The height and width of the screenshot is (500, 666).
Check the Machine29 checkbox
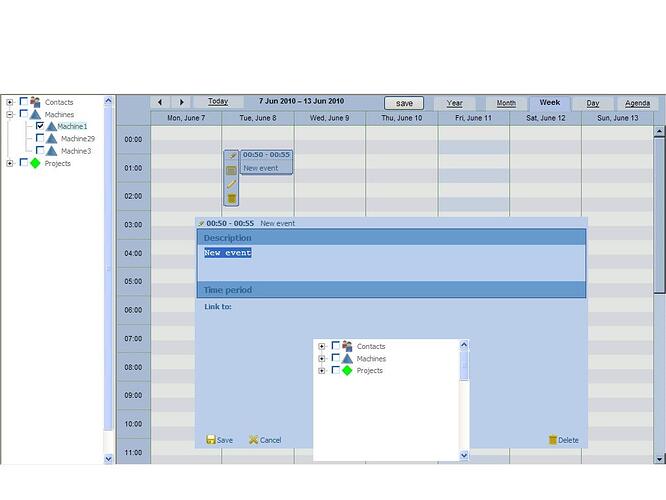click(x=40, y=138)
